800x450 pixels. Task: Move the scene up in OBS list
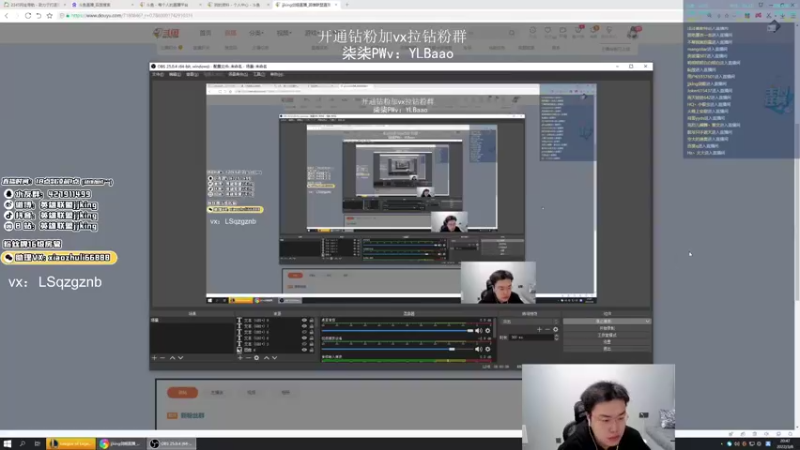point(172,358)
